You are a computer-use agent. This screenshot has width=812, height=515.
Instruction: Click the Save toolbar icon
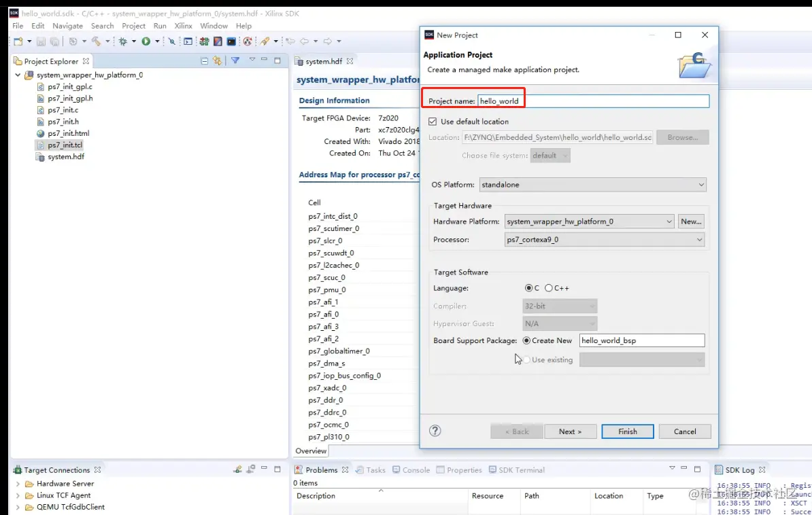point(41,41)
